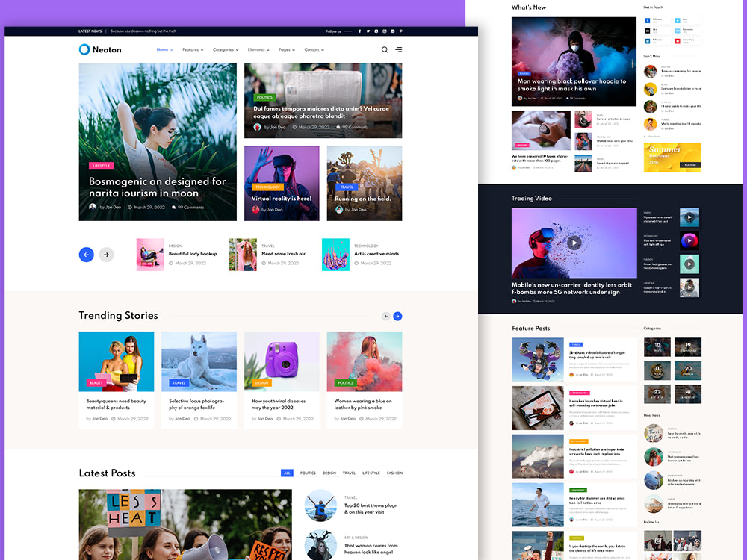Screen dimensions: 747x560
Task: Select the FASHION filter in Latest Posts
Action: coord(394,473)
